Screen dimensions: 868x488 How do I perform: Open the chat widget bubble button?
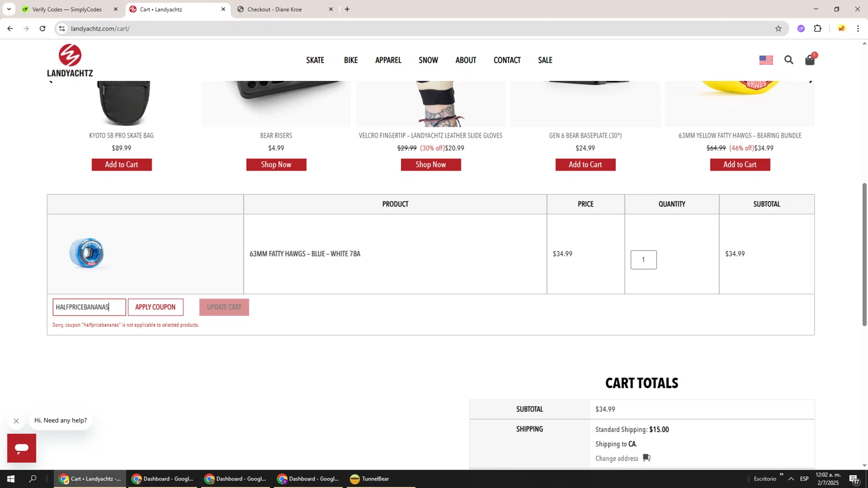pos(21,448)
